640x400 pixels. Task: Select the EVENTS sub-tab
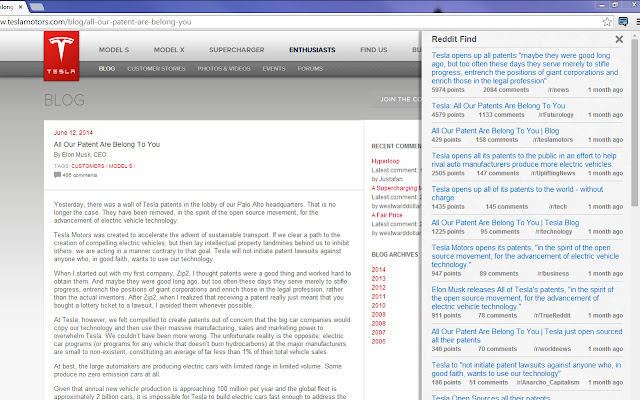274,69
